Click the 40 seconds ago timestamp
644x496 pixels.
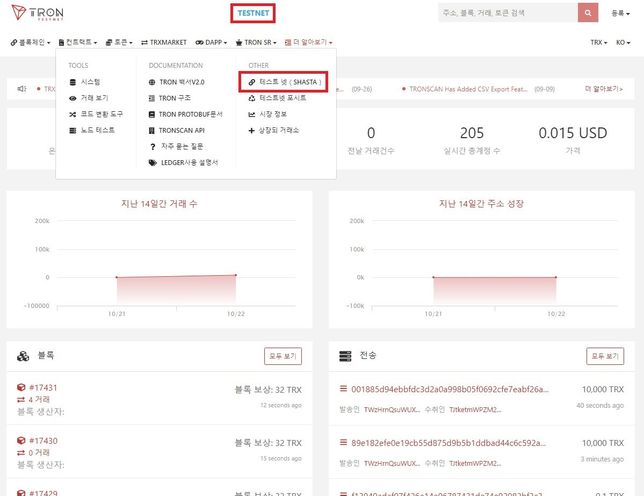tap(600, 405)
